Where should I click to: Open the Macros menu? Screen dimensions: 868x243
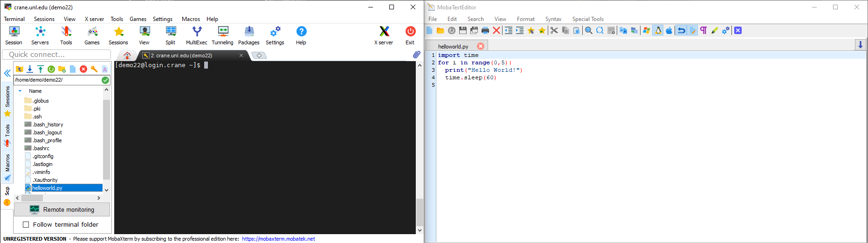click(191, 19)
